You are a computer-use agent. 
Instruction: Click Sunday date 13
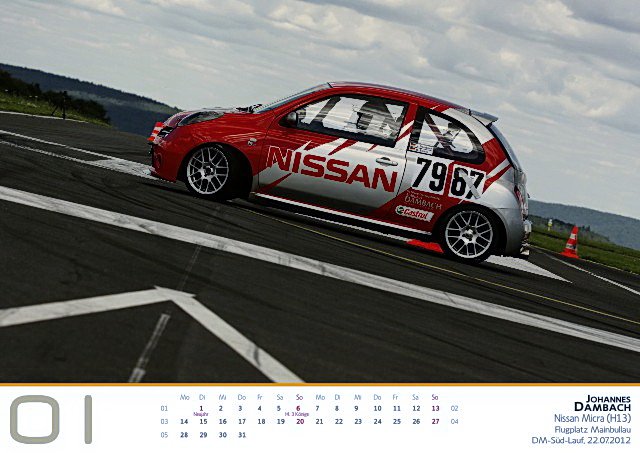pos(436,408)
